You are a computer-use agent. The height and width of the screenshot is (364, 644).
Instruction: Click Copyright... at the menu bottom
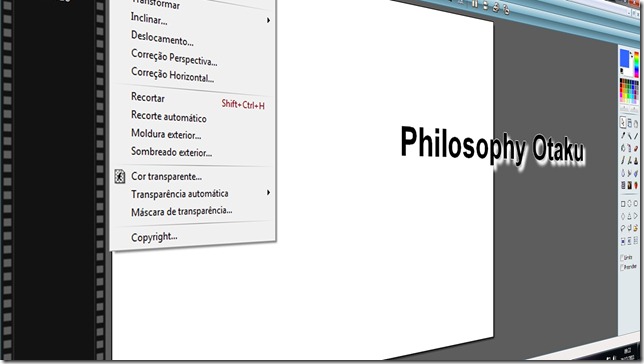click(154, 237)
